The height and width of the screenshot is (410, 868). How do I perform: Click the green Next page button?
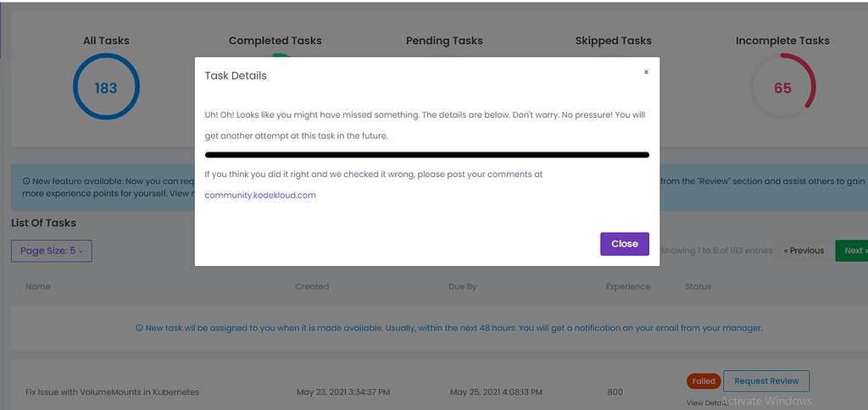852,251
